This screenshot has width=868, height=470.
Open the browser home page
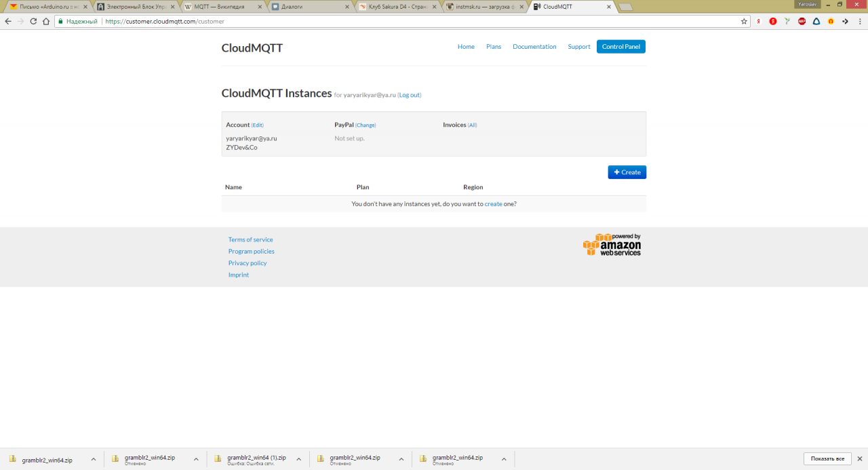tap(46, 21)
